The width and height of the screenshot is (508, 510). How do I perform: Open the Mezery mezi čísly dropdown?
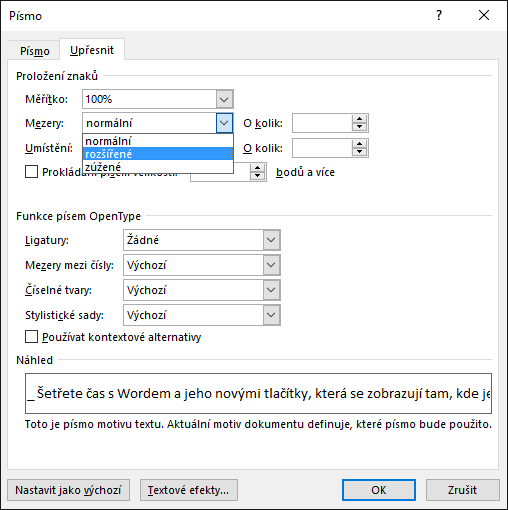pyautogui.click(x=271, y=265)
